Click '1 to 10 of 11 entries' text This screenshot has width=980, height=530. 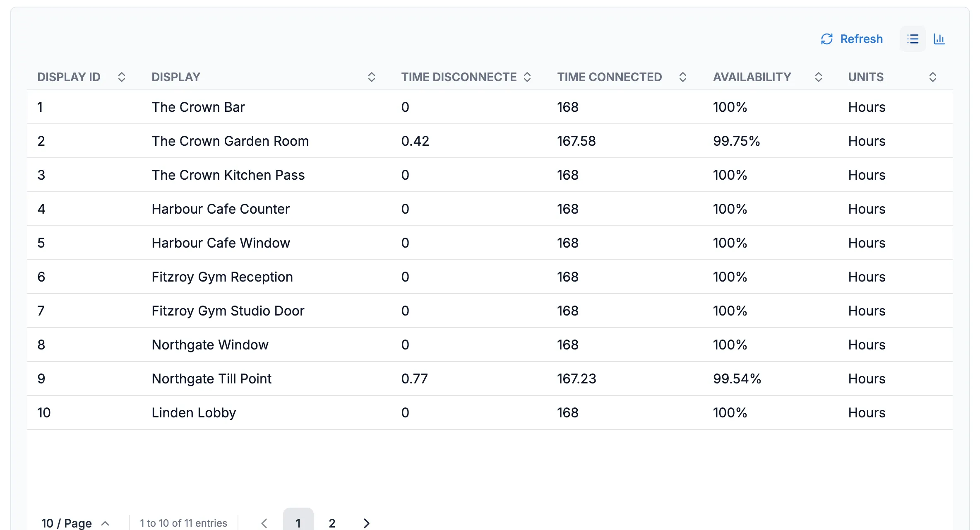click(x=183, y=523)
